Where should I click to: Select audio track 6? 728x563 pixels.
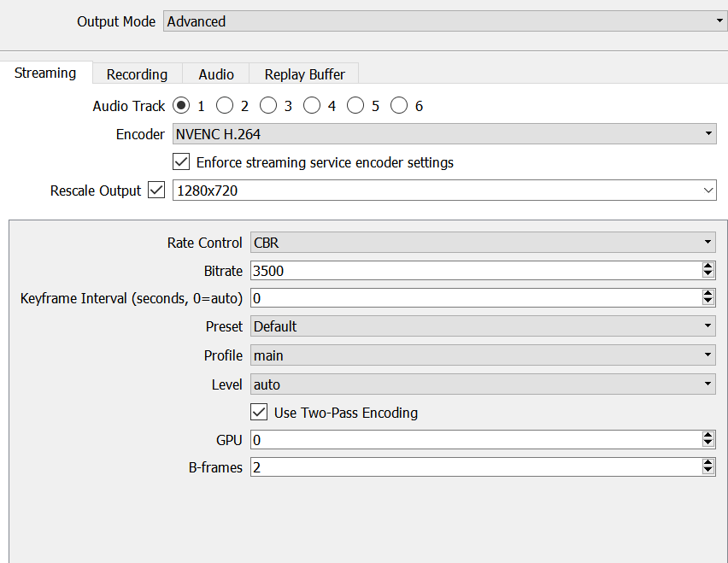tap(399, 105)
